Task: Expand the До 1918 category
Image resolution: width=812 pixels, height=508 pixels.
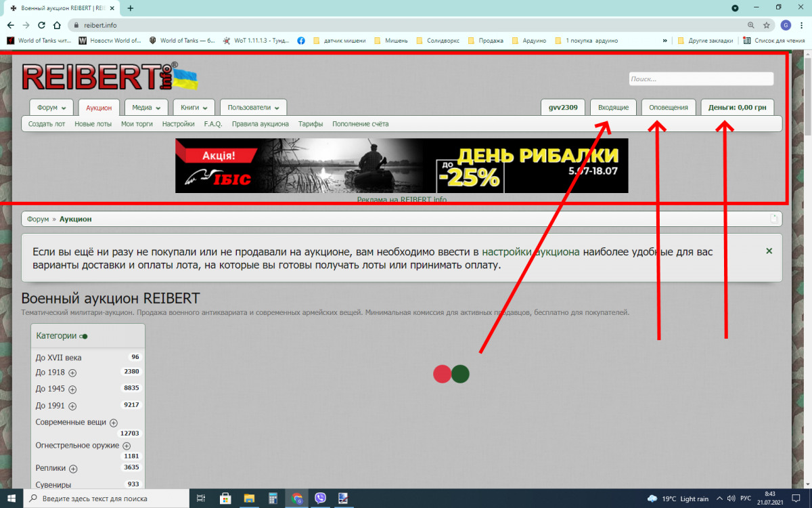Action: (72, 373)
